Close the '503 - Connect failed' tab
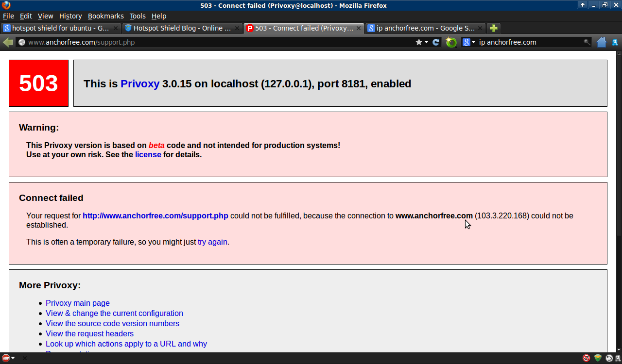 pos(359,28)
